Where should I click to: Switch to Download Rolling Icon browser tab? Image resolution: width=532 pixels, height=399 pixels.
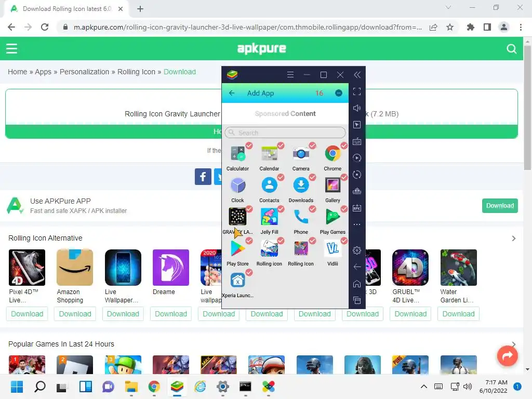click(x=66, y=9)
